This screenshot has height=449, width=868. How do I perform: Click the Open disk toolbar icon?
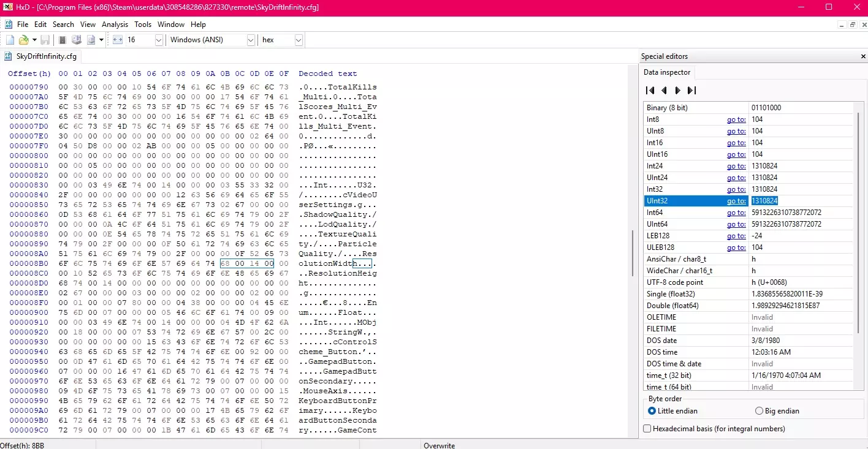pos(77,40)
